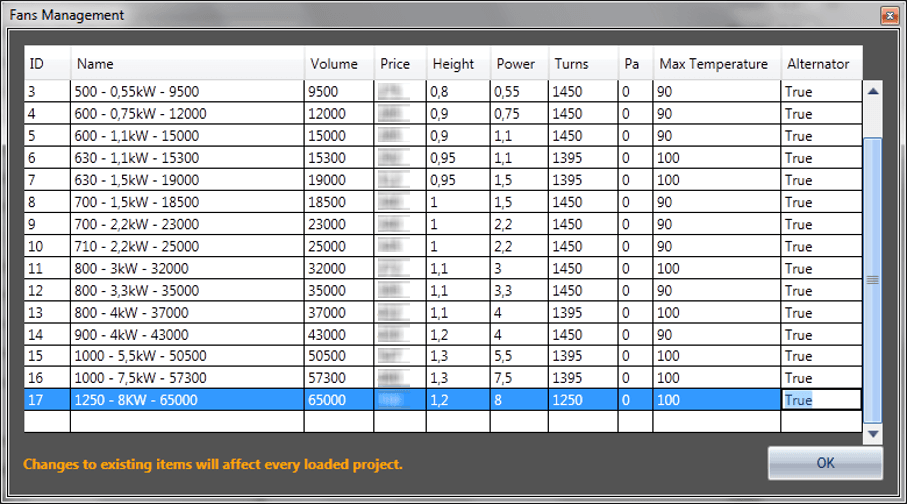Image resolution: width=908 pixels, height=504 pixels.
Task: Sort by the Turns column header
Action: point(583,63)
